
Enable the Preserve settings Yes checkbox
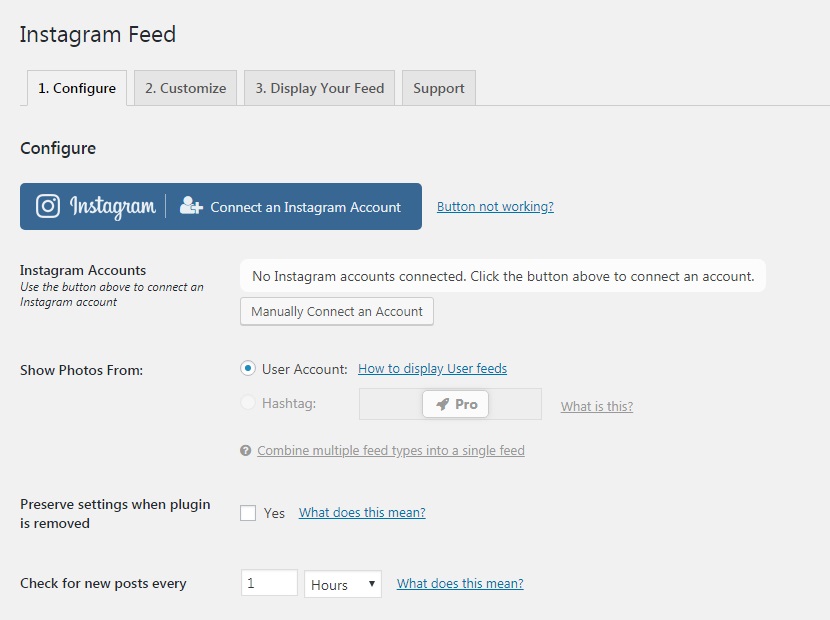click(248, 513)
